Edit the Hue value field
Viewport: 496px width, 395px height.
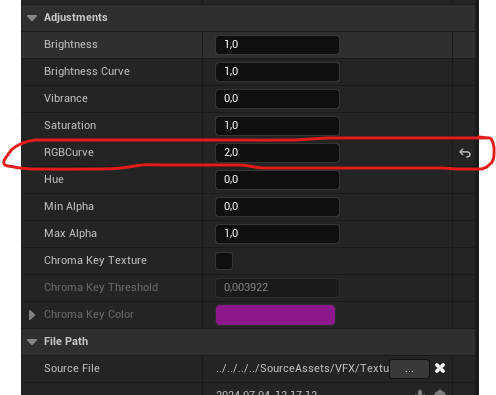pyautogui.click(x=277, y=180)
